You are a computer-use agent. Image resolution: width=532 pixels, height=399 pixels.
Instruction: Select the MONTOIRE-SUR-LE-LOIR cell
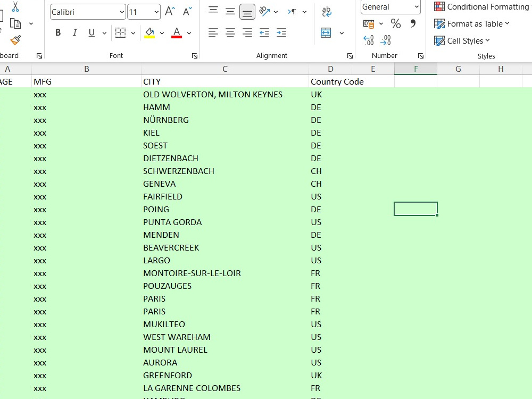pyautogui.click(x=225, y=273)
